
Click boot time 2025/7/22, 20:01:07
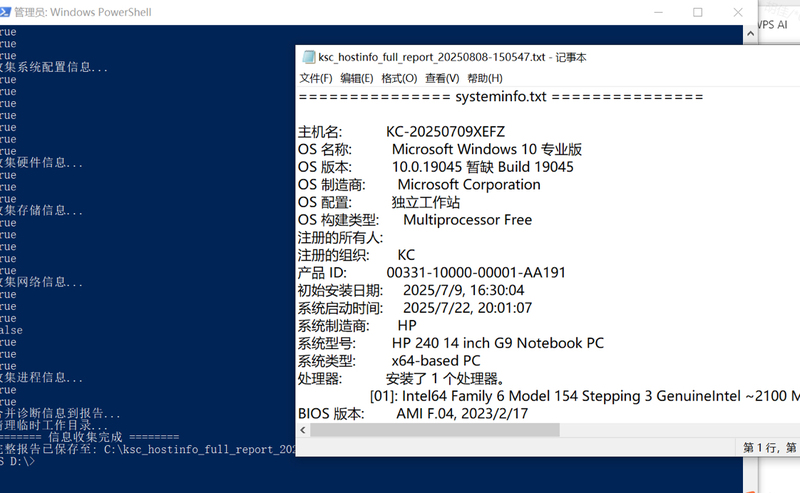pos(467,308)
